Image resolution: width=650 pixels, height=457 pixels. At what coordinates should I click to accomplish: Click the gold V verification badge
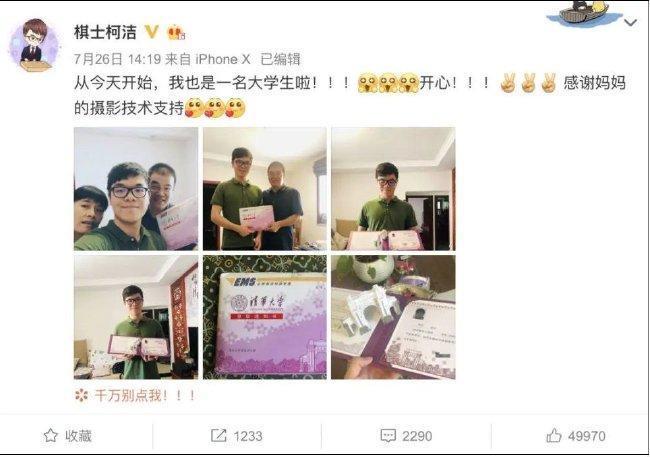click(x=152, y=32)
